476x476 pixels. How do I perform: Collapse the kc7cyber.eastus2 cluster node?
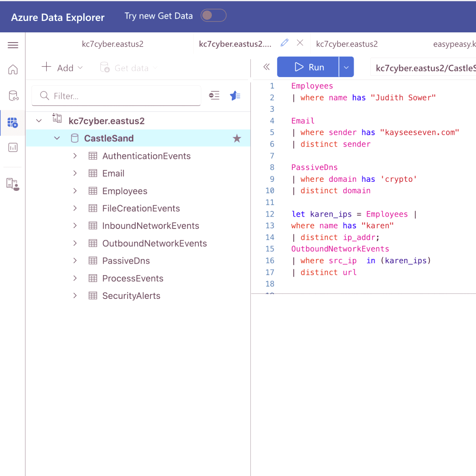click(x=39, y=121)
